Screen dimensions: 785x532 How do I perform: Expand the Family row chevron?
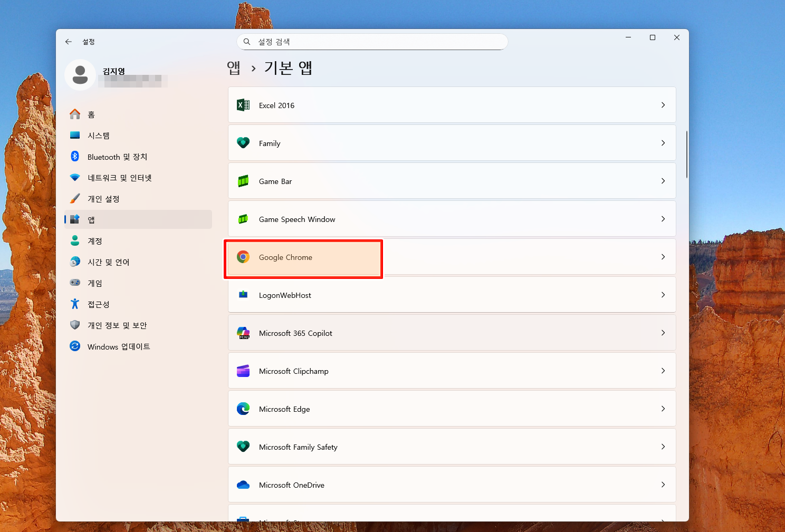[663, 143]
